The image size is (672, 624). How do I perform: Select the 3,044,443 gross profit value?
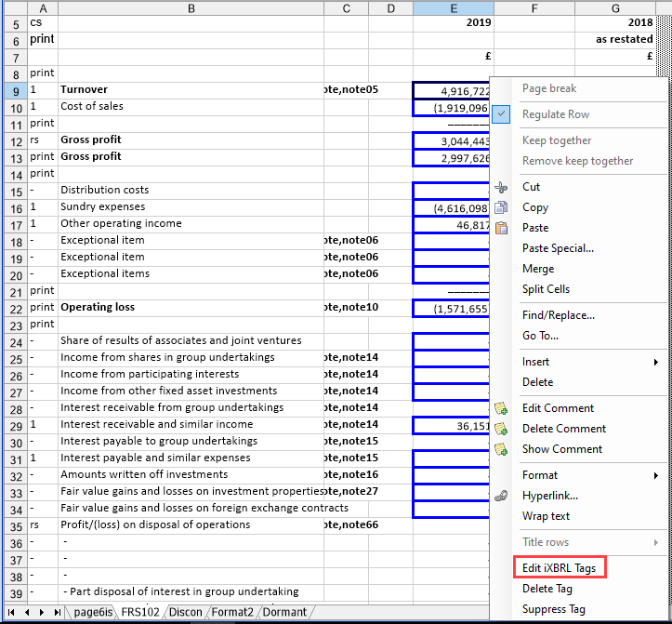pos(452,141)
